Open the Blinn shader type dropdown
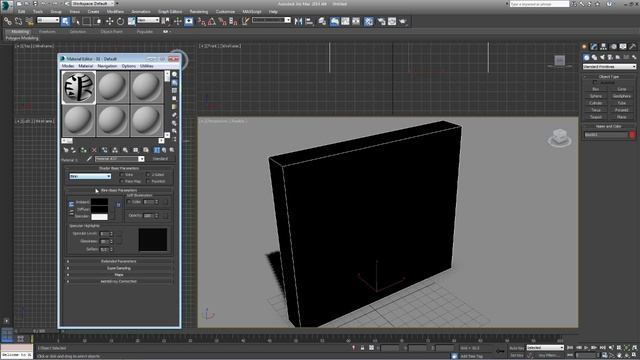Viewport: 640px width, 360px height. [x=90, y=176]
